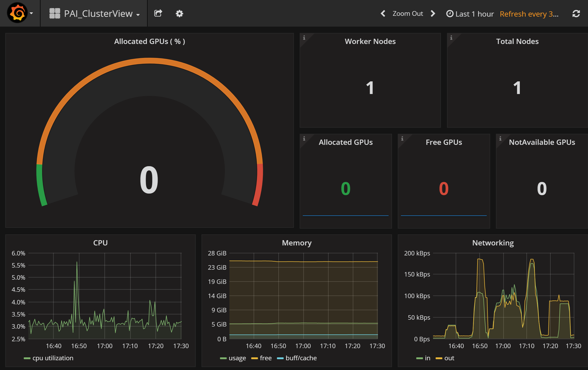Click buff/cache cyan legend color swatch
Viewport: 588px width, 370px height.
pyautogui.click(x=280, y=358)
